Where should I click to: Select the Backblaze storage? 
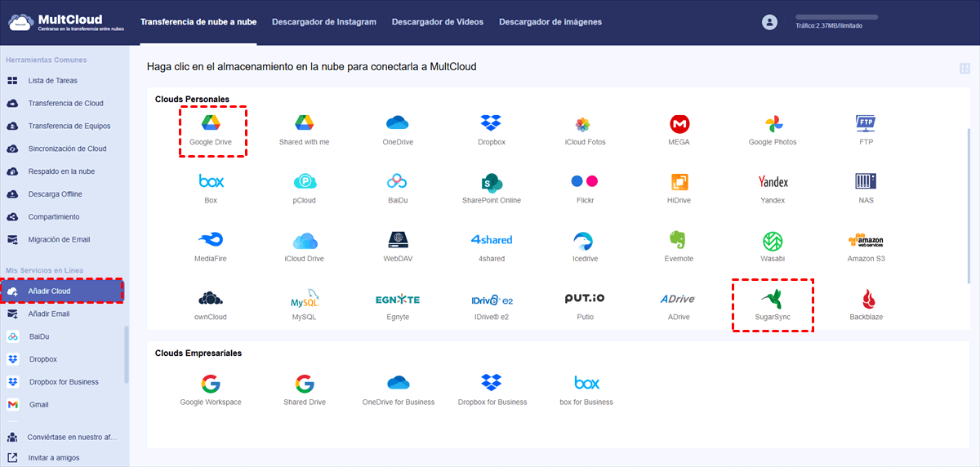866,305
